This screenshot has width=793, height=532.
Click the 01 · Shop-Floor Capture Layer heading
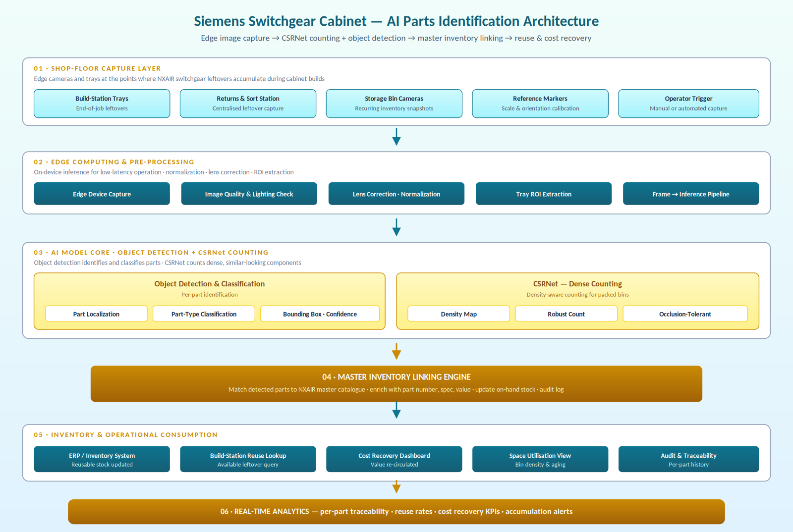pos(97,68)
